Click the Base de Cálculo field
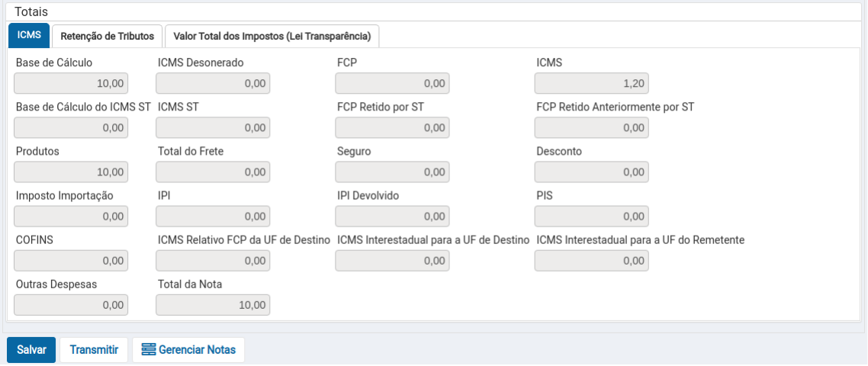The image size is (868, 366). [x=71, y=84]
